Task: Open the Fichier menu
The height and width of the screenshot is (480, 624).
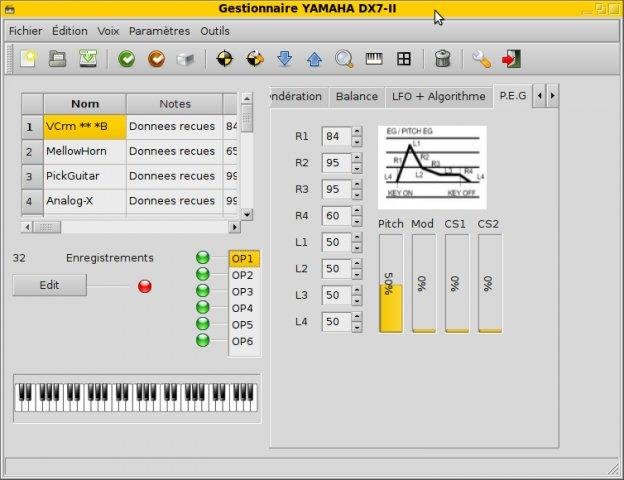Action: click(x=25, y=31)
